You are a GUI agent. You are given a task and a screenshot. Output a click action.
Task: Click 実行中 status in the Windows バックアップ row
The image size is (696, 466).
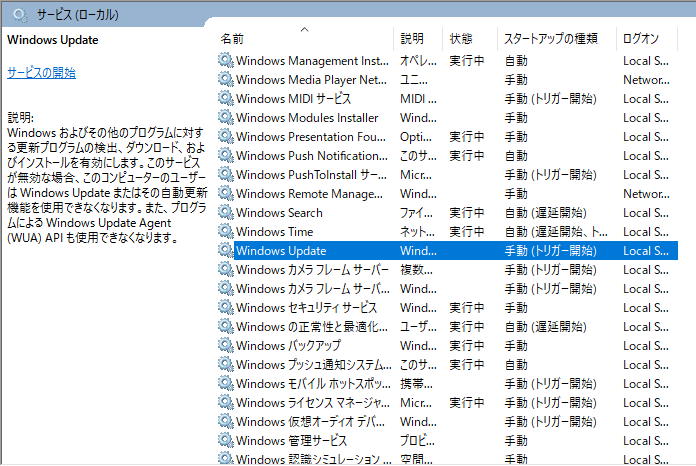[467, 346]
